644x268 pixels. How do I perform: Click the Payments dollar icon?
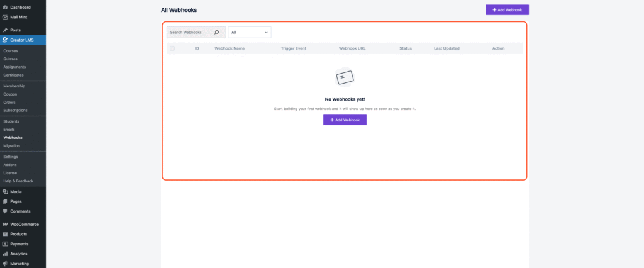5,243
